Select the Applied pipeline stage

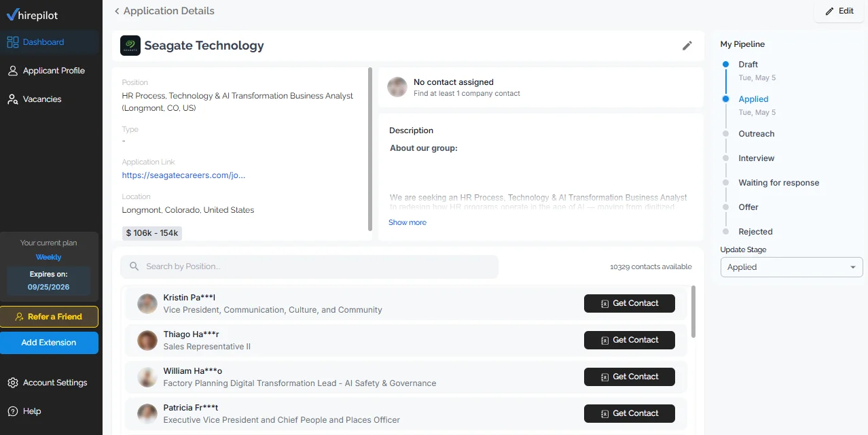[753, 99]
